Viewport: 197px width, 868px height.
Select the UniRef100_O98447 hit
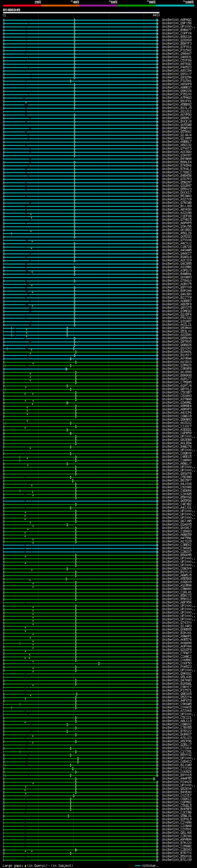click(x=177, y=54)
